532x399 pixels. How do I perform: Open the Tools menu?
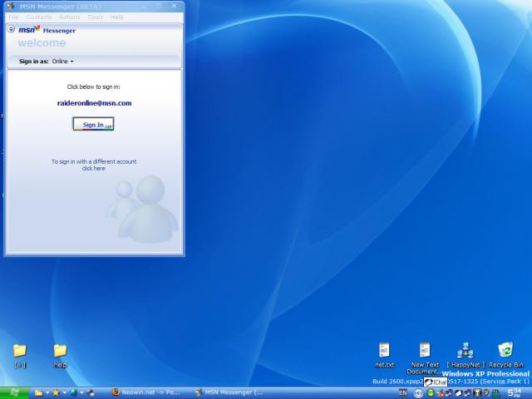tap(95, 17)
